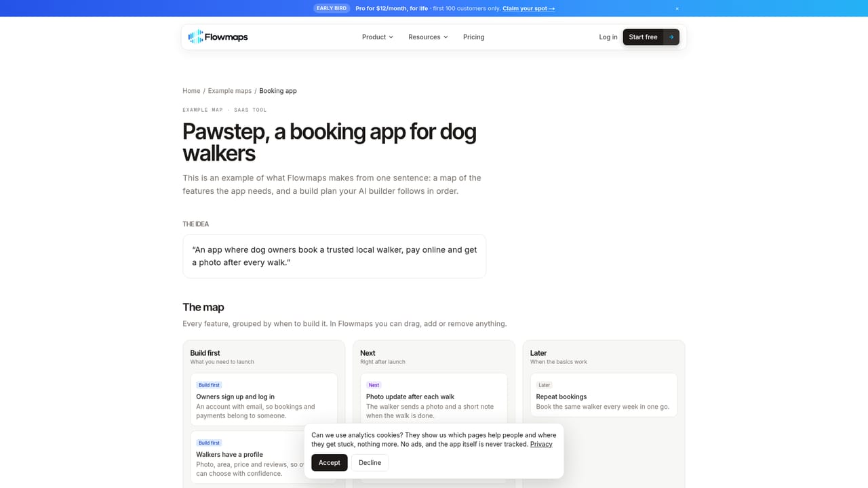Click the 'Booking app' breadcrumb text
Viewport: 868px width, 488px height.
[278, 91]
